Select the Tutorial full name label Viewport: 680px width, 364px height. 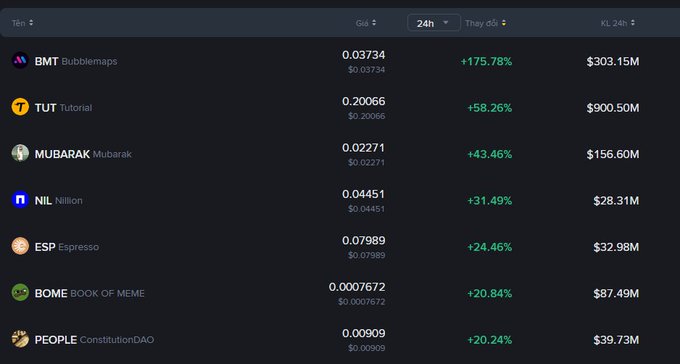(x=75, y=108)
